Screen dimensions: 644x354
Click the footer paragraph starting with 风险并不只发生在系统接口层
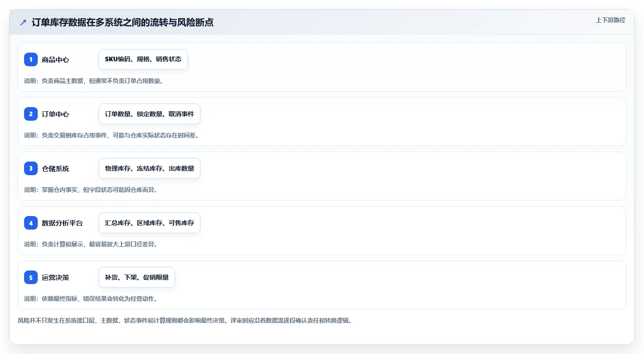click(185, 320)
